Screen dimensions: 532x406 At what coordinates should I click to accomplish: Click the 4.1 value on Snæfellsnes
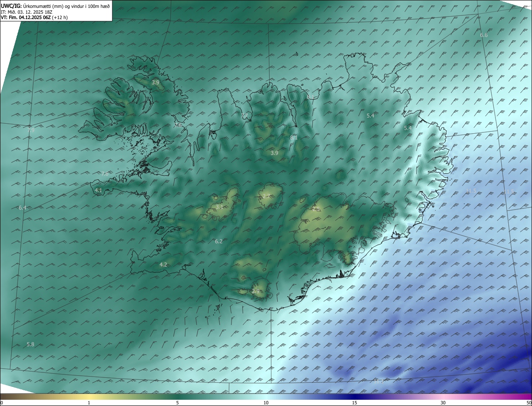click(x=99, y=190)
